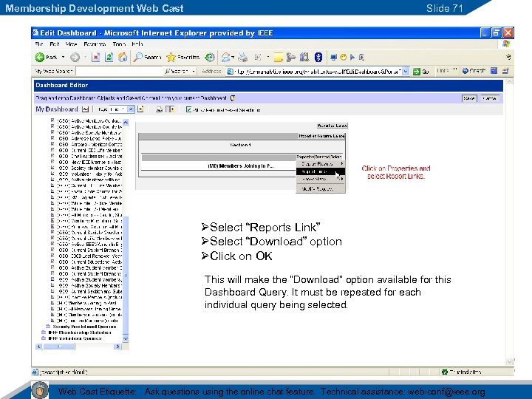Click the Mail envelope icon
The height and width of the screenshot is (399, 532).
pyautogui.click(x=225, y=58)
